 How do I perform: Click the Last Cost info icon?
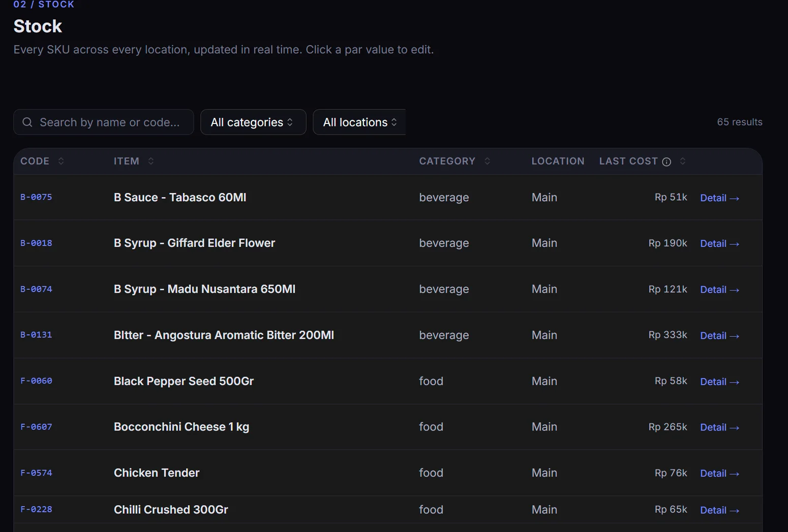666,162
